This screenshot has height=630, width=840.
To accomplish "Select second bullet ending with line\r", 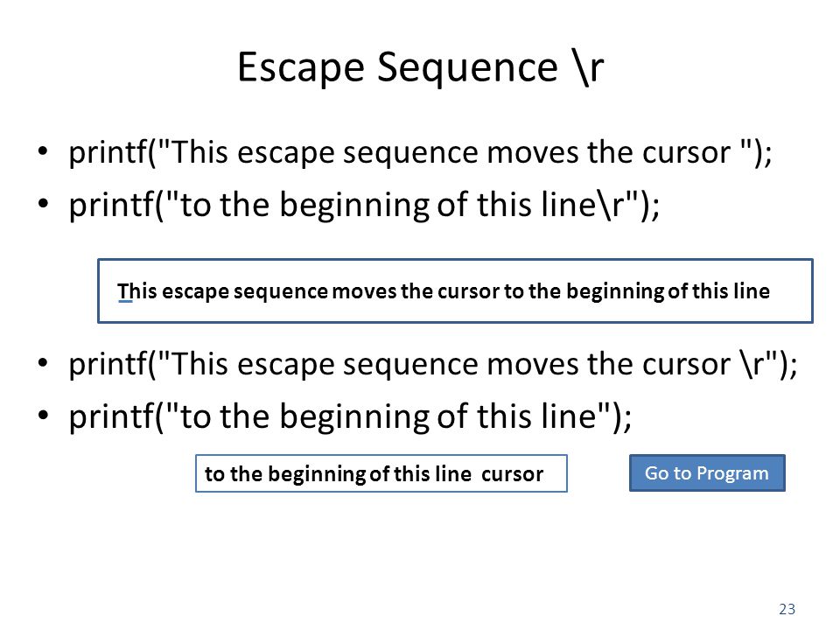I will pos(364,205).
